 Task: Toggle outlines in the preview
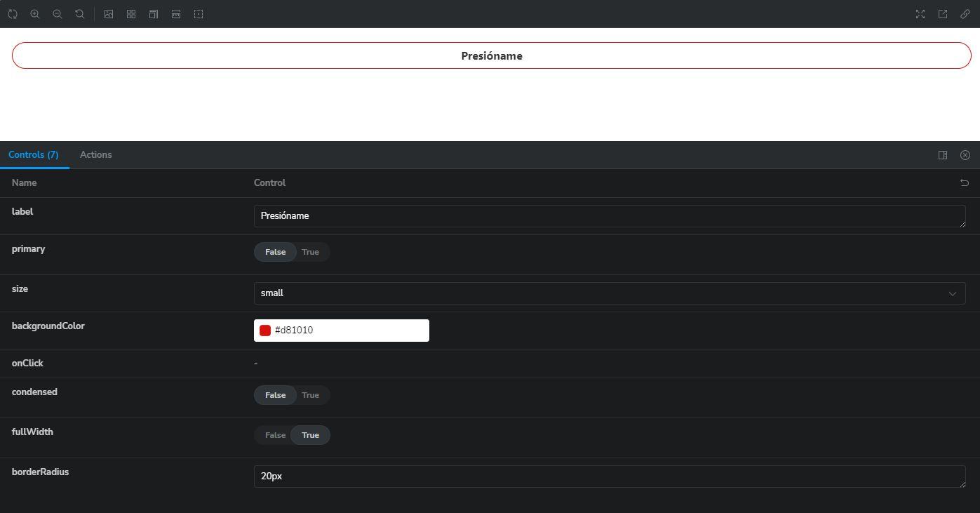[x=199, y=14]
